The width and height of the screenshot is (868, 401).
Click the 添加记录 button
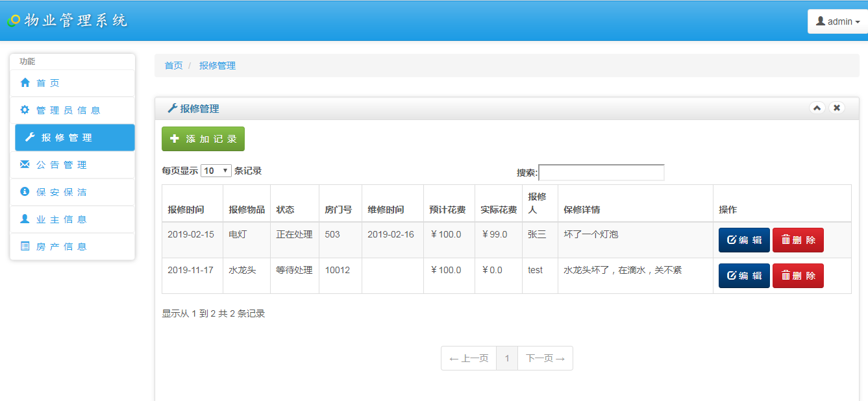coord(203,139)
